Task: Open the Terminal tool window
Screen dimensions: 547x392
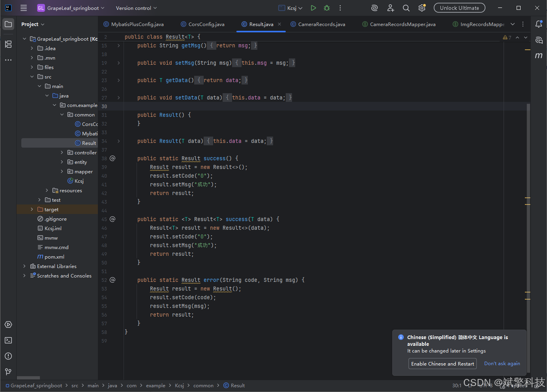Action: pos(8,340)
